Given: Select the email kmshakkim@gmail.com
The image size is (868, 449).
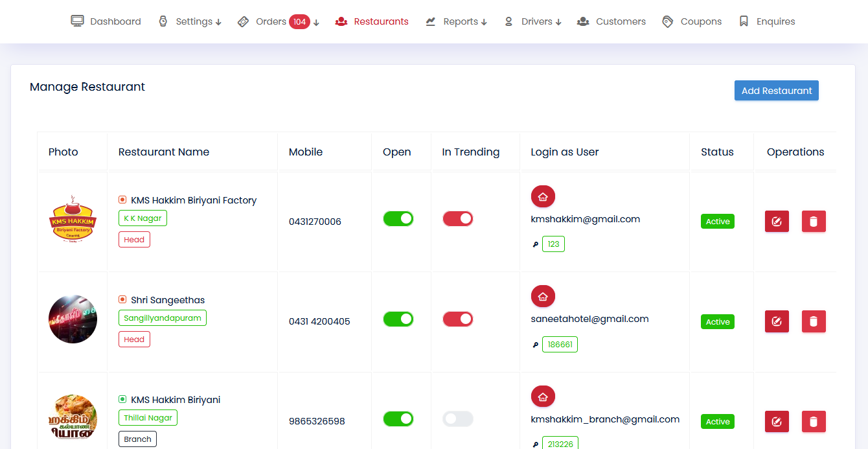Looking at the screenshot, I should (x=586, y=219).
